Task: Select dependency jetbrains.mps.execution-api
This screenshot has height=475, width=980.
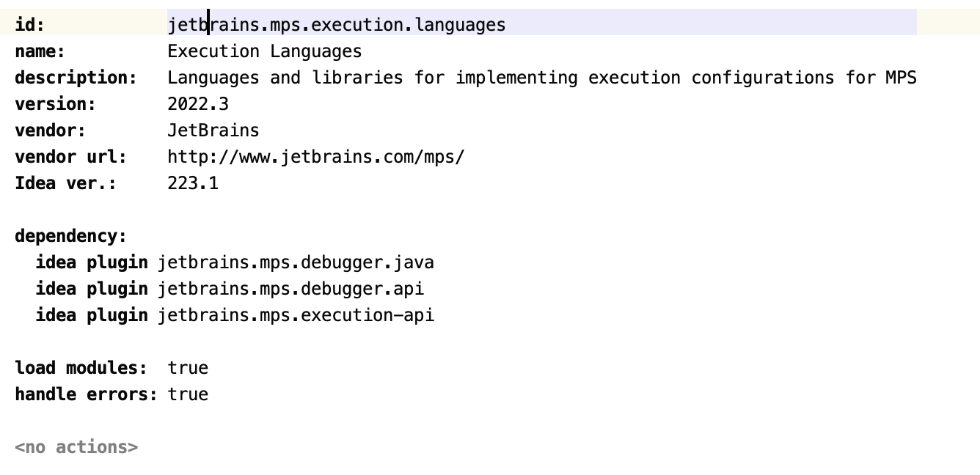Action: [x=296, y=315]
